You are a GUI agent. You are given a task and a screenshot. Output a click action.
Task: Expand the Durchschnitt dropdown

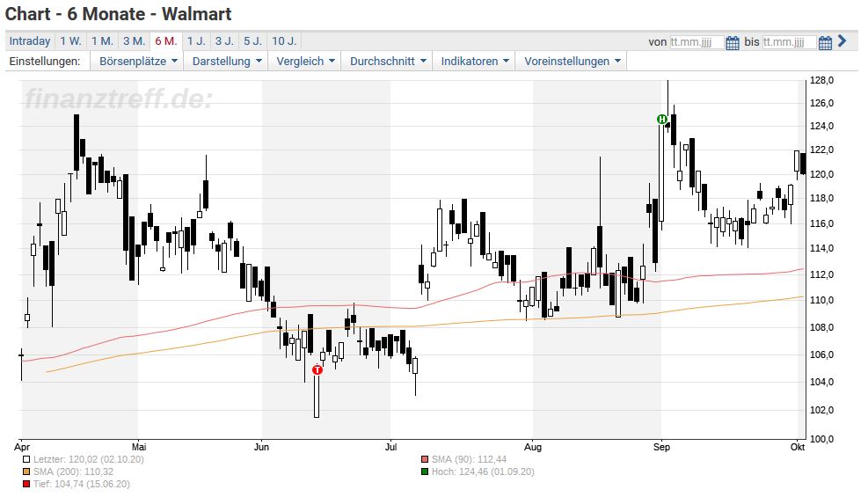[x=388, y=62]
